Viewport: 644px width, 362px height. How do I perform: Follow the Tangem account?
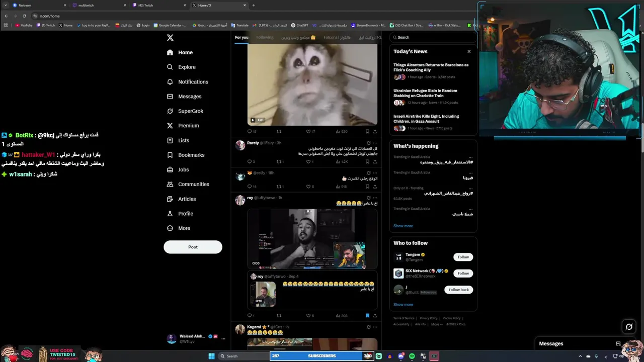click(463, 257)
